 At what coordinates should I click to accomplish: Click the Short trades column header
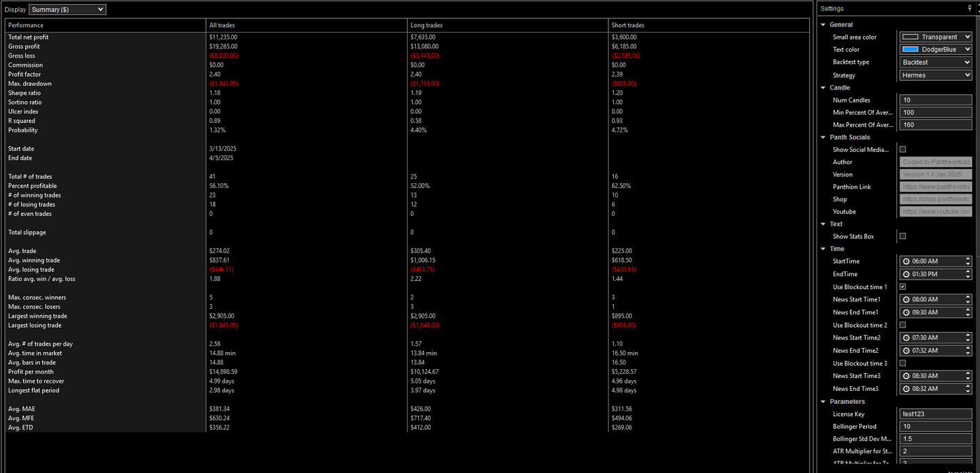coord(627,25)
